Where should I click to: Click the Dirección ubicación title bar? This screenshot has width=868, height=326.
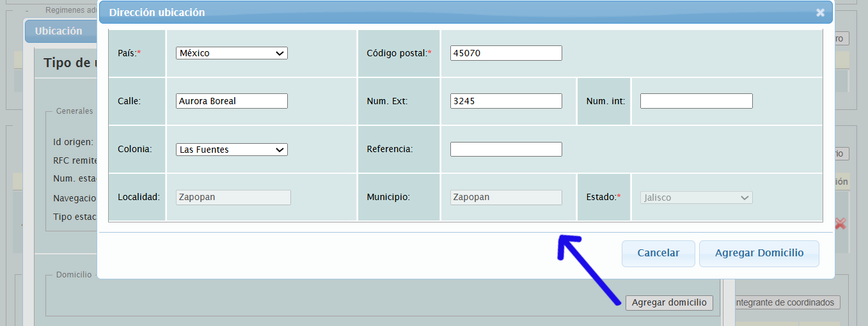click(448, 13)
